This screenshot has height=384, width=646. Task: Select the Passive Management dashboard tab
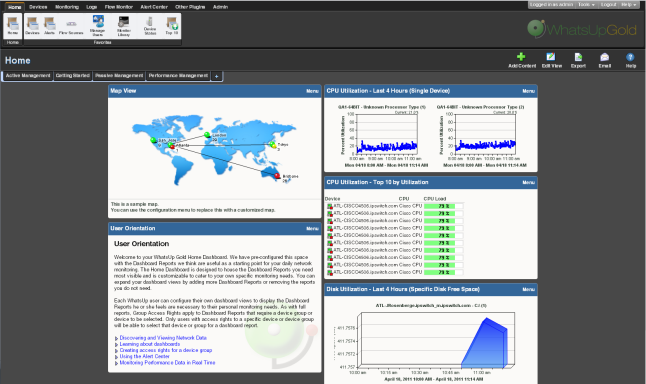pyautogui.click(x=119, y=76)
